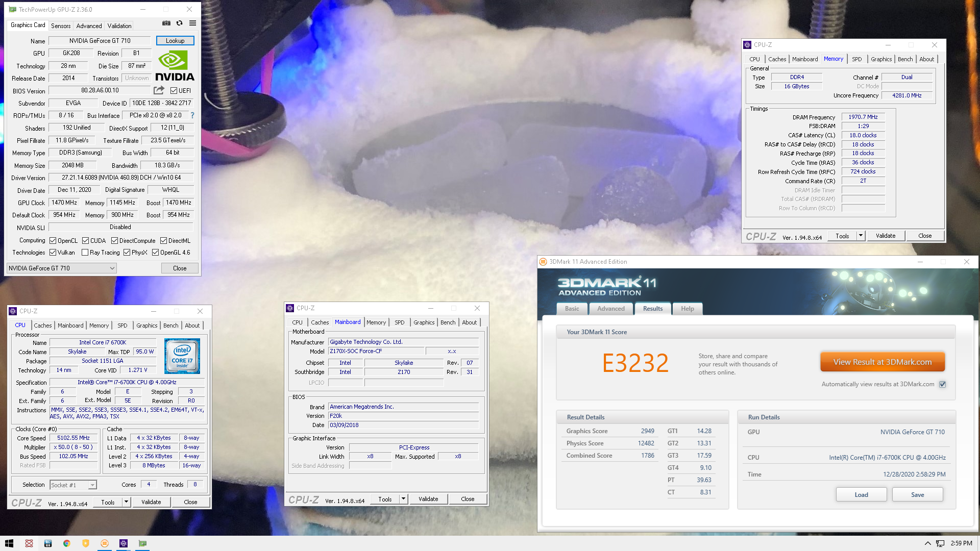The height and width of the screenshot is (551, 980).
Task: Toggle the DirectCompute checkbox
Action: (x=114, y=241)
